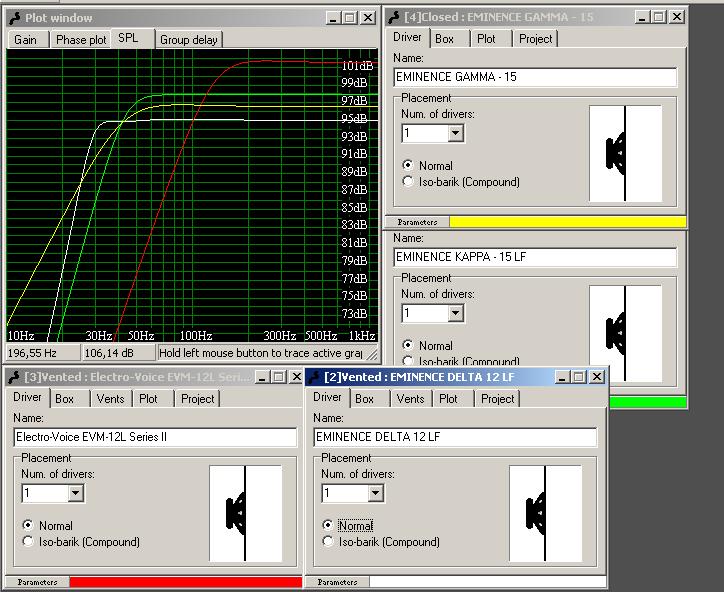Screen dimensions: 724x592
Task: Select Iso-barik (Compound) in EMINENCE DELTA window
Action: [x=381, y=542]
